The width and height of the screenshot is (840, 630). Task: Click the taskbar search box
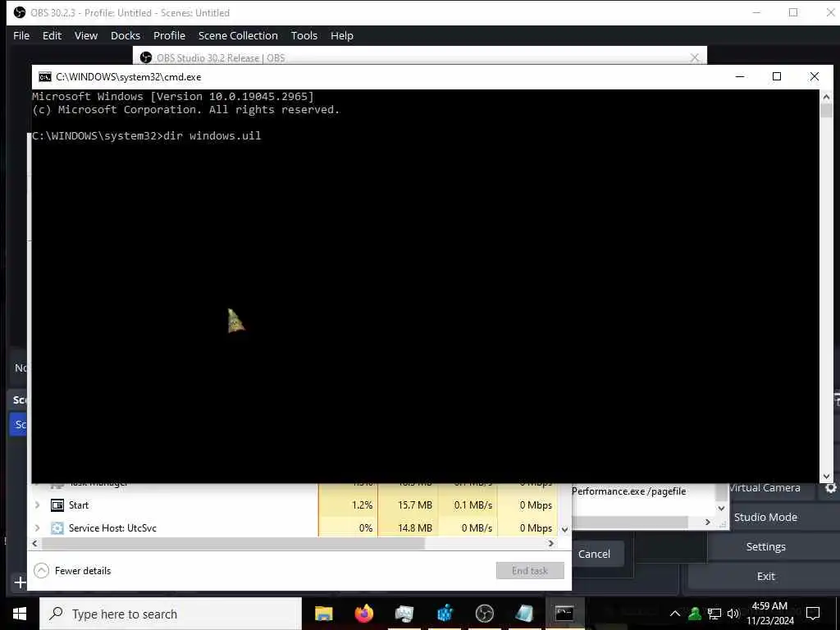point(171,614)
